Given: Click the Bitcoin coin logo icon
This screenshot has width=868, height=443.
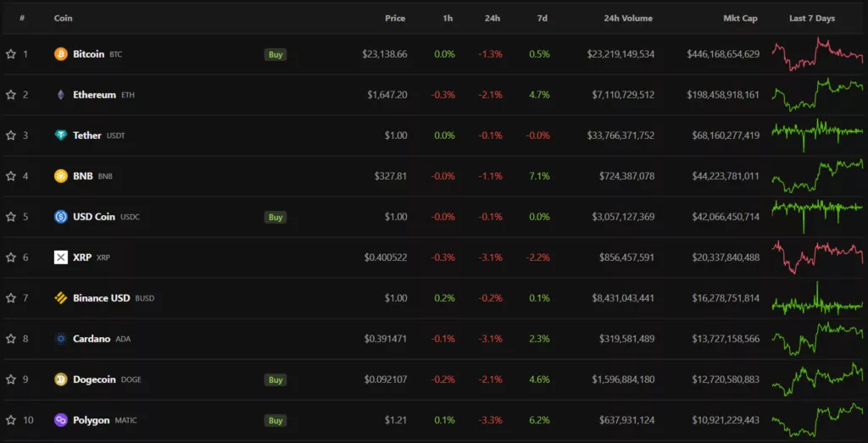Looking at the screenshot, I should point(61,54).
